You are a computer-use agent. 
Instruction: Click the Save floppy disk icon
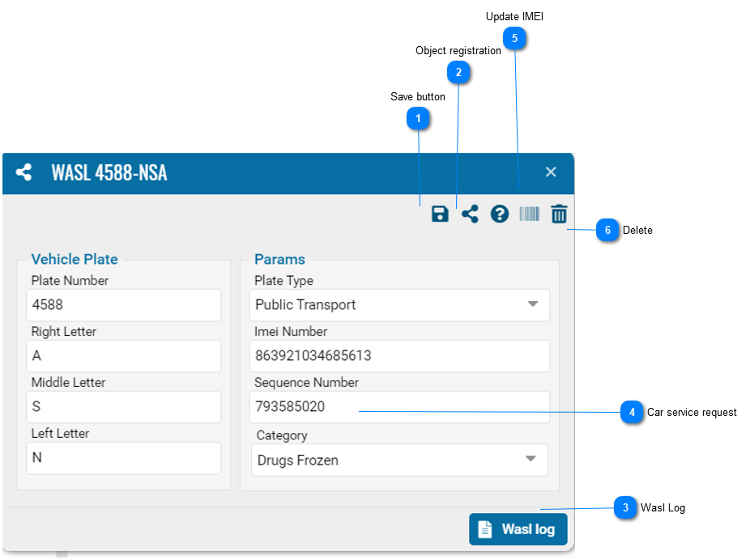(x=440, y=214)
